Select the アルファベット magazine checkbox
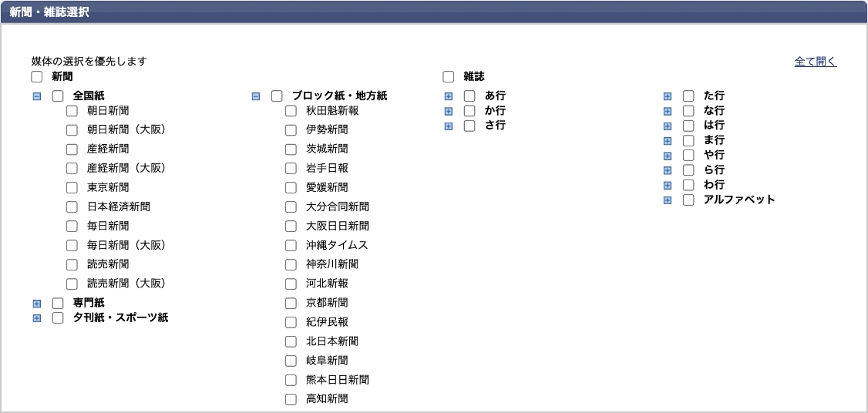Image resolution: width=868 pixels, height=413 pixels. tap(688, 200)
